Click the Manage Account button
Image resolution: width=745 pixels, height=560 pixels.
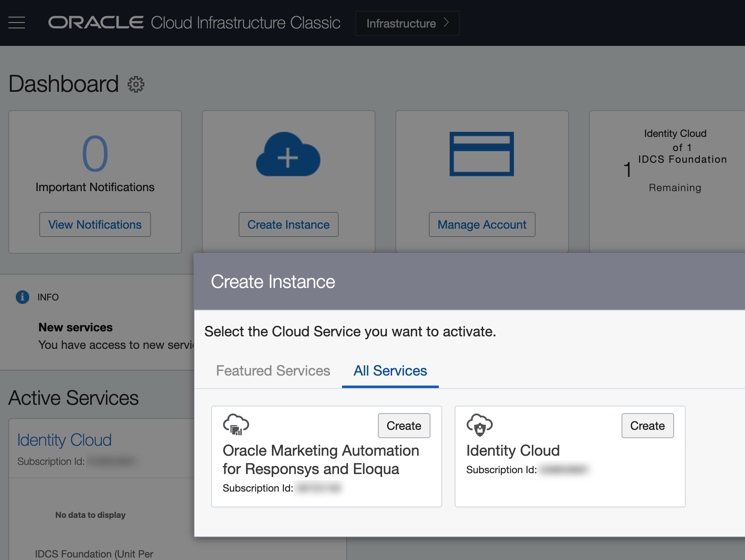click(482, 225)
